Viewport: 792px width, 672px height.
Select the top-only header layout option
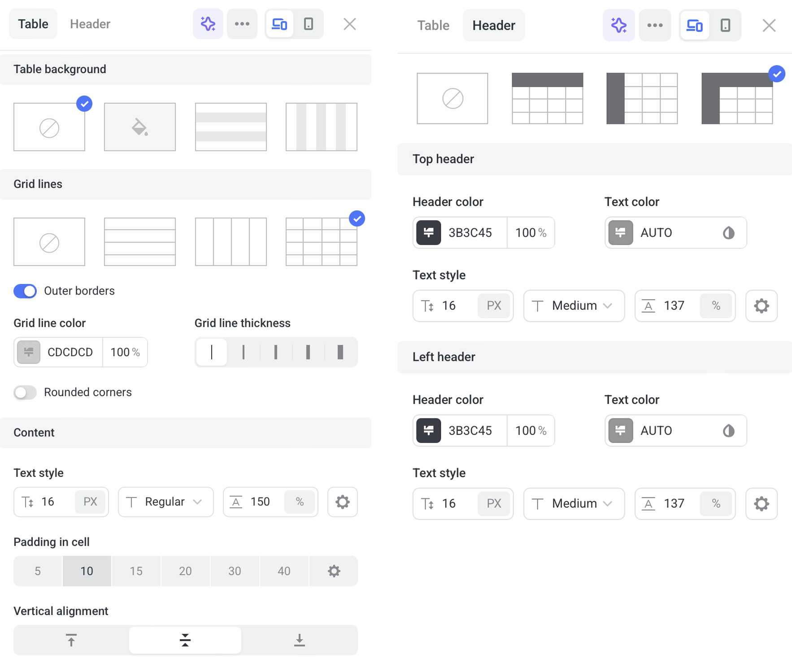point(547,98)
